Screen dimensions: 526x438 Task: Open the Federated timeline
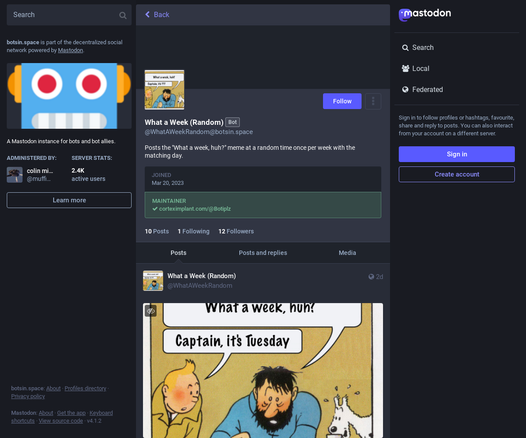[422, 90]
